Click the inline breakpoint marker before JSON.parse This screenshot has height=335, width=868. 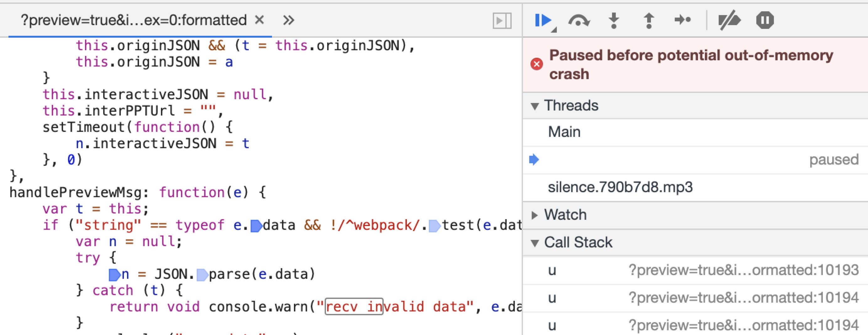coord(202,275)
